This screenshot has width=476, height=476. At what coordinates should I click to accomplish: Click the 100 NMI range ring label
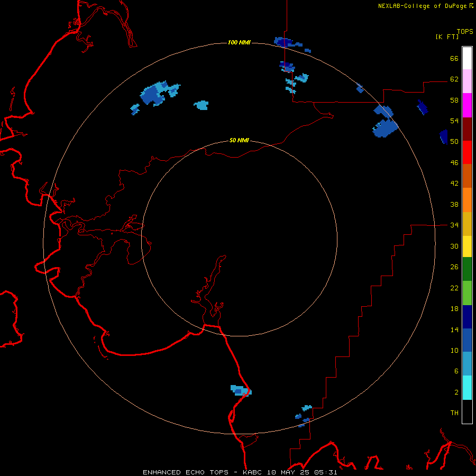tap(239, 42)
